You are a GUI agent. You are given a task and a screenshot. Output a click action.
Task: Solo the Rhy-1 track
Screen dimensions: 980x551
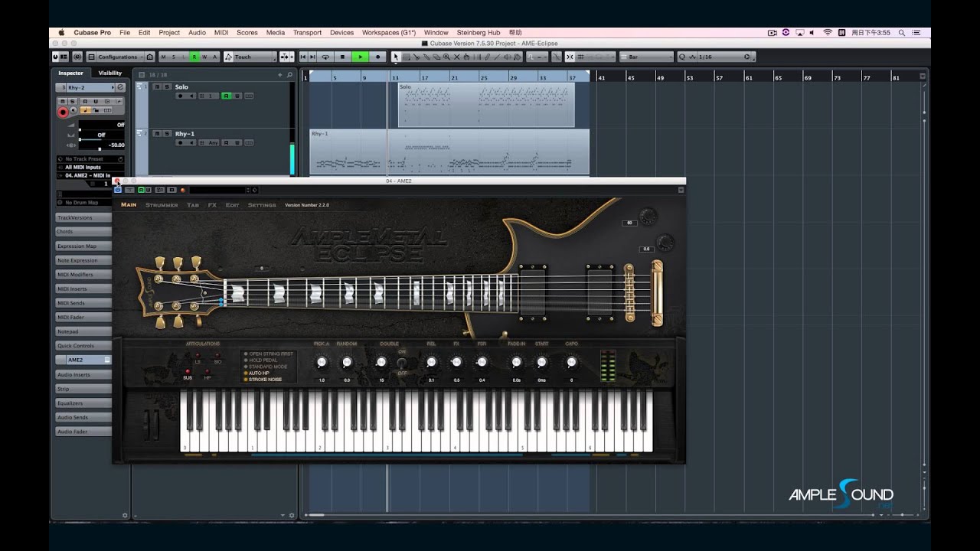pos(166,133)
